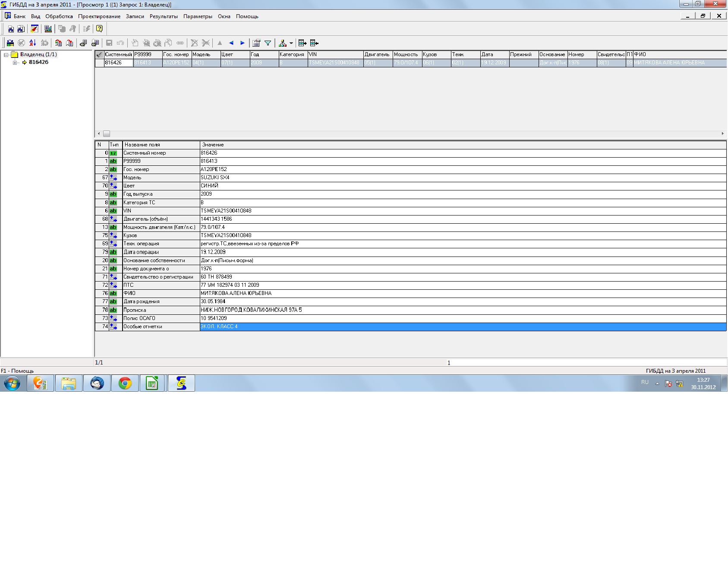Go to next record with blue right arrow
This screenshot has width=728, height=564.
tap(243, 43)
